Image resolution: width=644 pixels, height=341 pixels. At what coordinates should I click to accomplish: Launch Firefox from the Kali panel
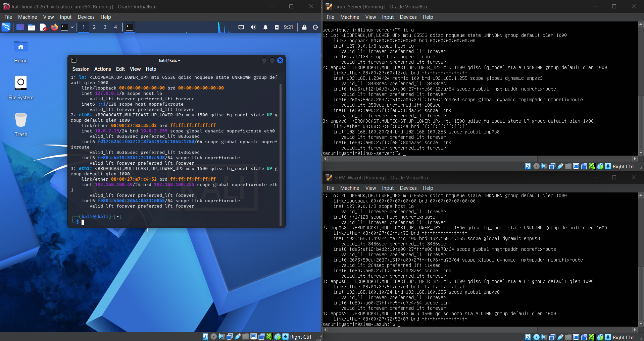coord(54,27)
